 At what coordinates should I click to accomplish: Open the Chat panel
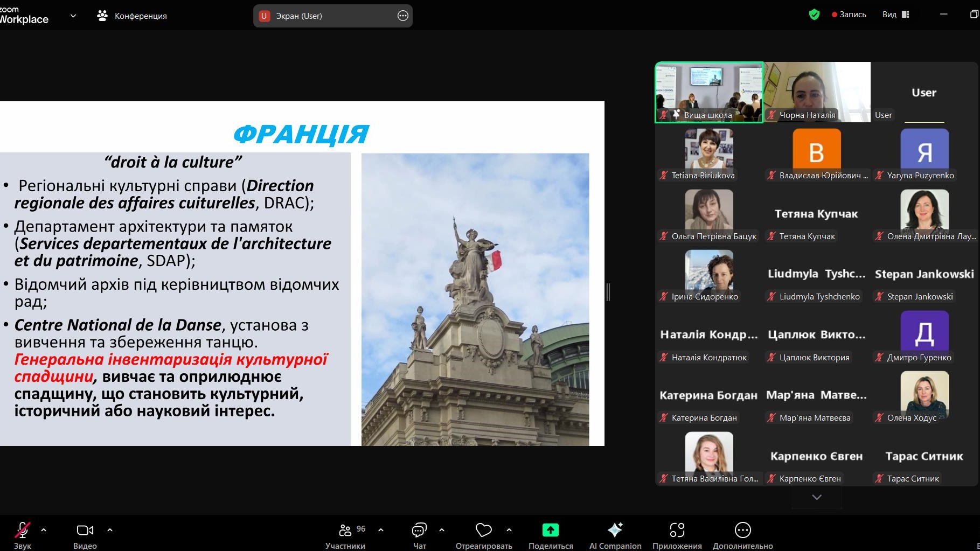(419, 531)
